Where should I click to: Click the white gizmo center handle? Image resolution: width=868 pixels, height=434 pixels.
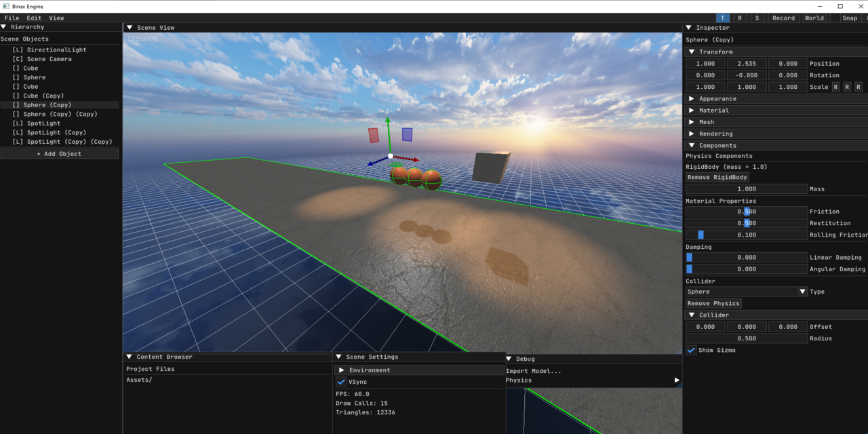pyautogui.click(x=390, y=157)
